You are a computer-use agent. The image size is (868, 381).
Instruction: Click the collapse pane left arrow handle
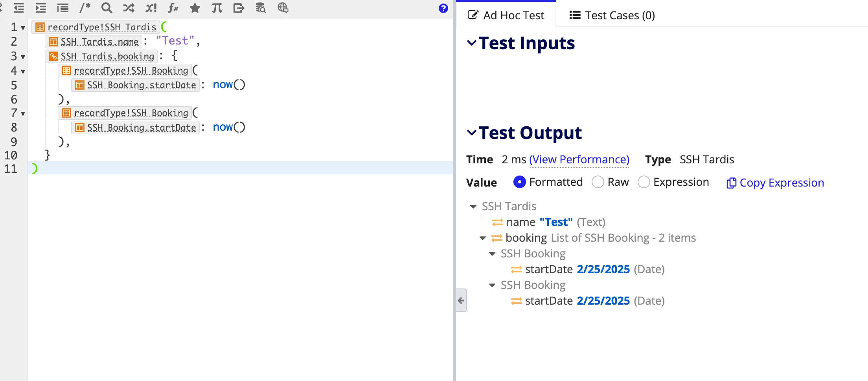[x=461, y=300]
